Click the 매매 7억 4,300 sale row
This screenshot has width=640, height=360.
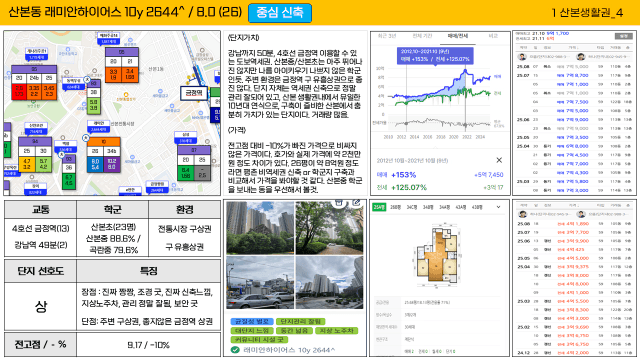click(x=574, y=173)
